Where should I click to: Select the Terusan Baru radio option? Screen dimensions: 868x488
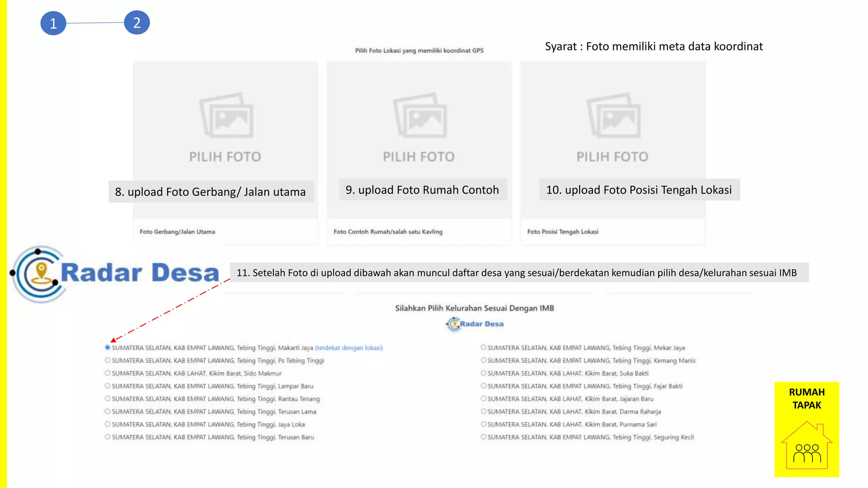click(108, 437)
